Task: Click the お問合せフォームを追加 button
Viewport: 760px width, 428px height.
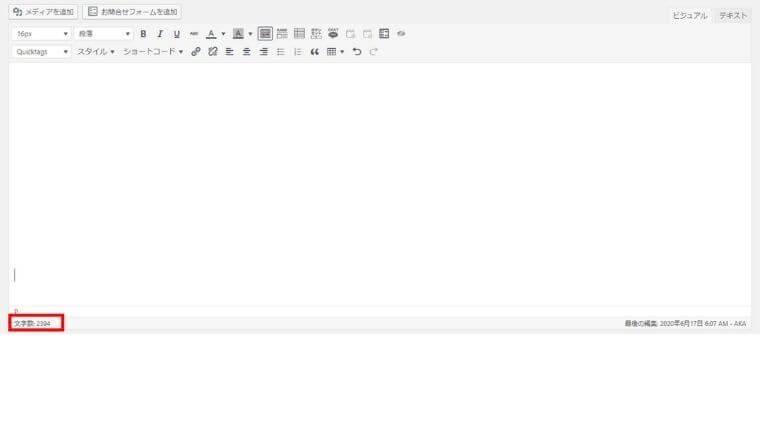Action: click(132, 12)
